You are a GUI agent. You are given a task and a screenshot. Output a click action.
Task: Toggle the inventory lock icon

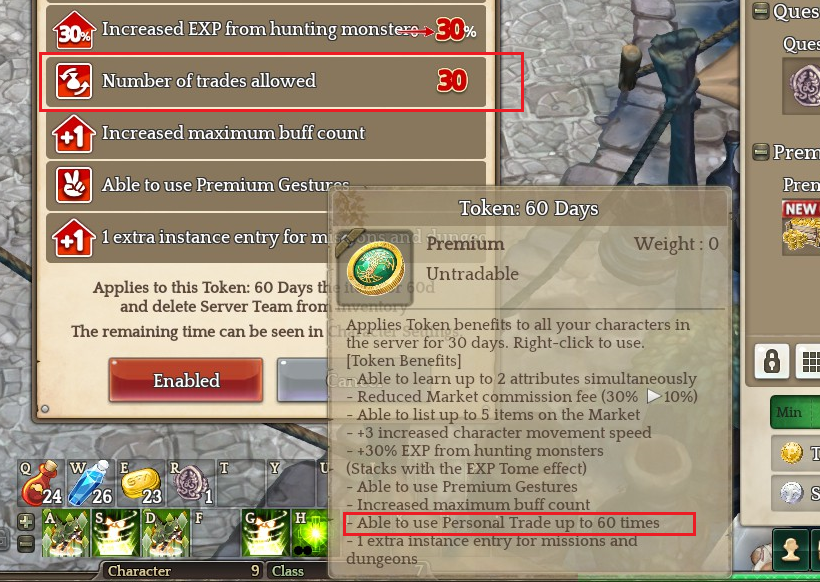point(771,361)
